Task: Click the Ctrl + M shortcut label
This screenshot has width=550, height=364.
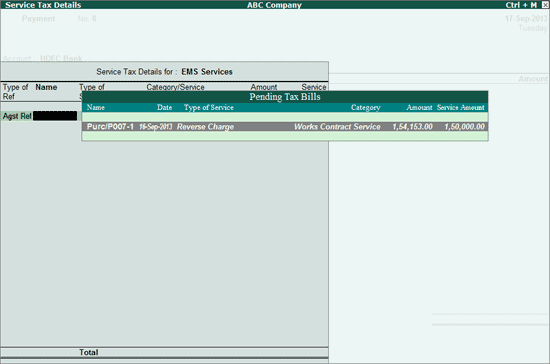Action: point(521,5)
